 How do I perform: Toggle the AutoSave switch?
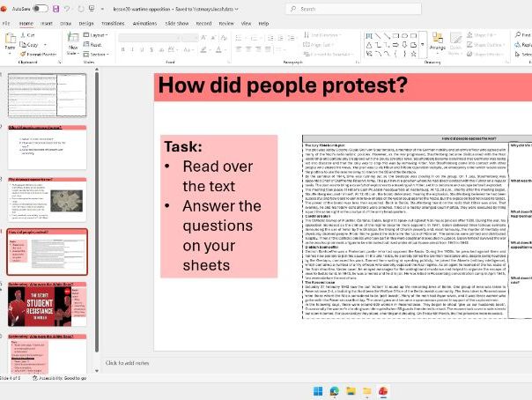click(x=41, y=9)
